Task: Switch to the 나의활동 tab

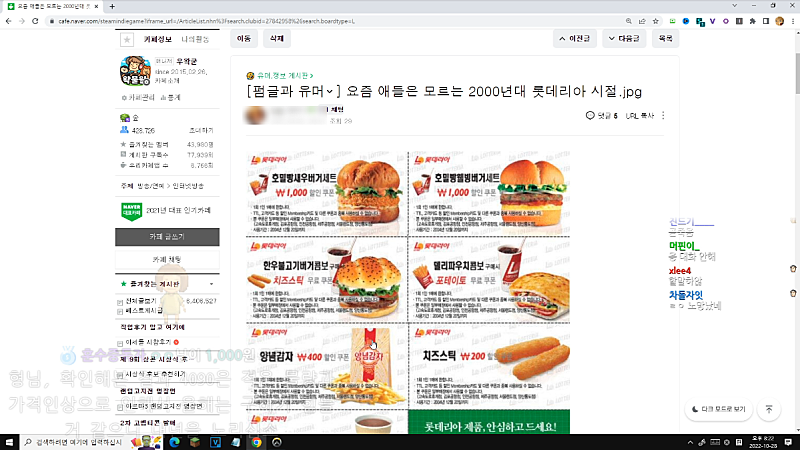Action: point(195,39)
